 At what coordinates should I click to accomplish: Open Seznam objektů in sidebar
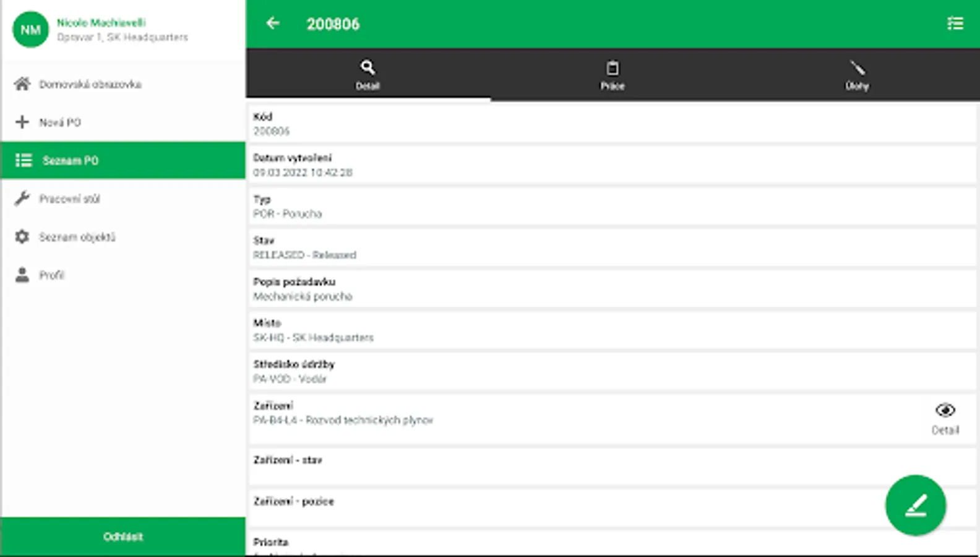tap(123, 237)
